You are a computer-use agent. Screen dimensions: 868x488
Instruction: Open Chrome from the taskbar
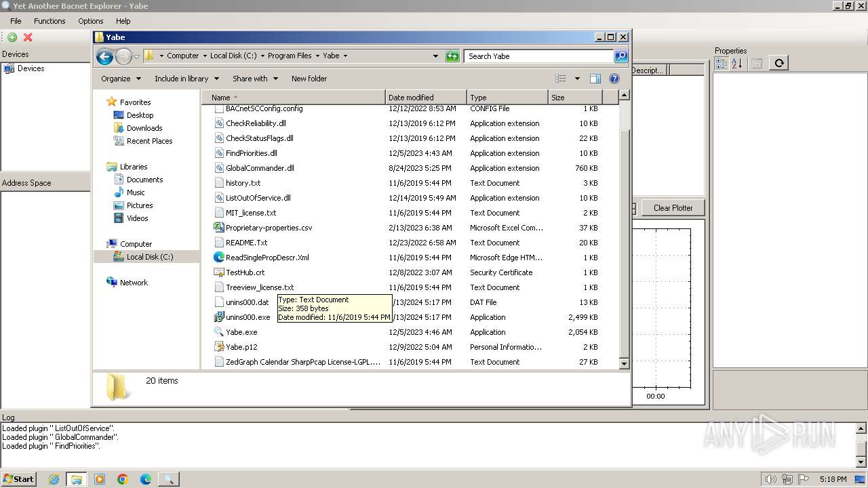tap(123, 479)
